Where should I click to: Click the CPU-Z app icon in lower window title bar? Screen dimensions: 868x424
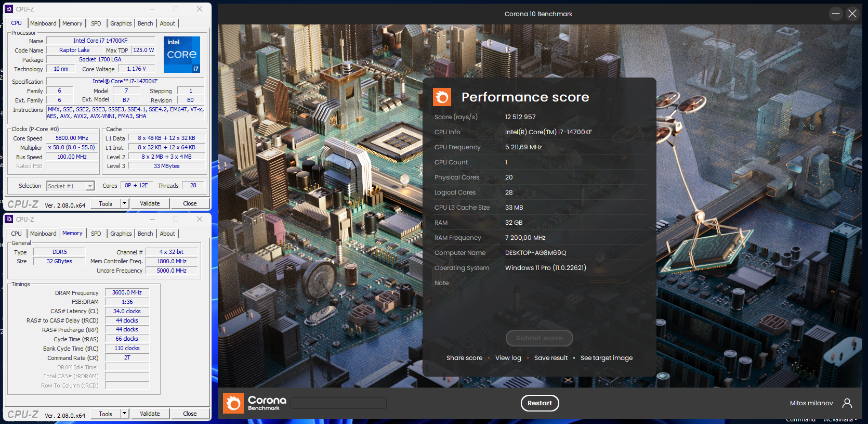click(x=9, y=219)
